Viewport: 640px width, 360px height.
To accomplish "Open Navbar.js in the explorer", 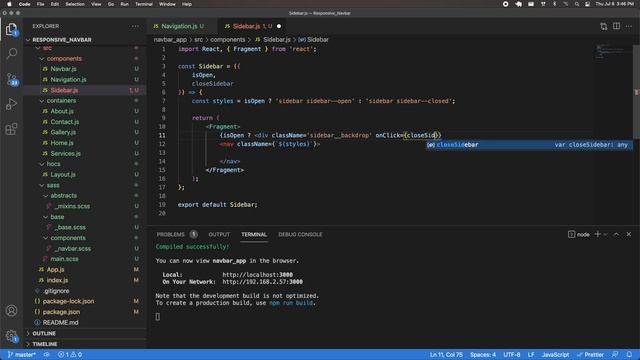I will coord(85,69).
